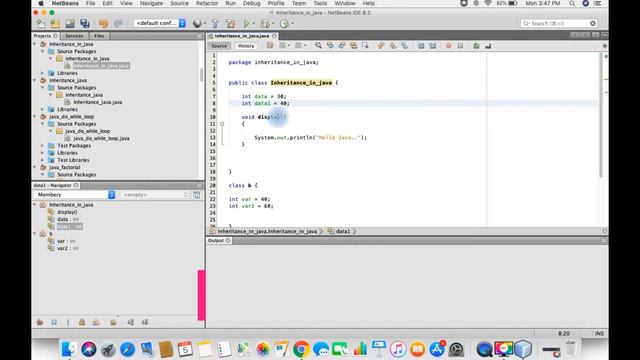Click the Find Previous Occurrence icon
This screenshot has height=360, width=640.
pyautogui.click(x=330, y=46)
